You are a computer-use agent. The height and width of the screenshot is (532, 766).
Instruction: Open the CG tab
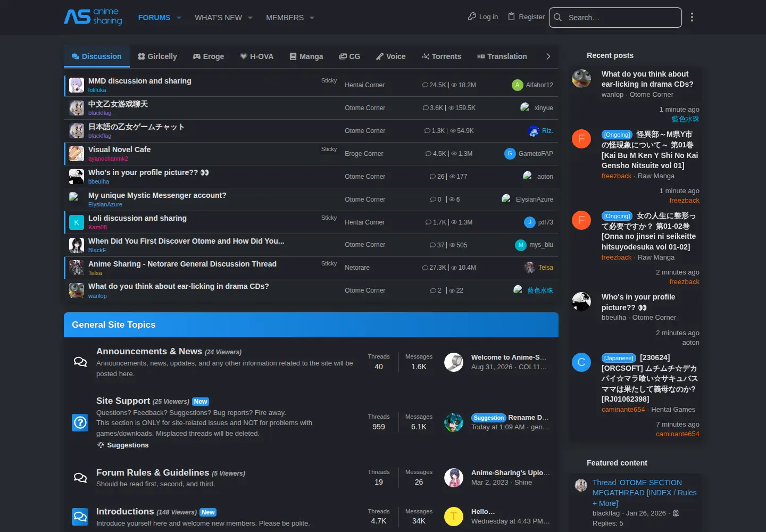350,56
